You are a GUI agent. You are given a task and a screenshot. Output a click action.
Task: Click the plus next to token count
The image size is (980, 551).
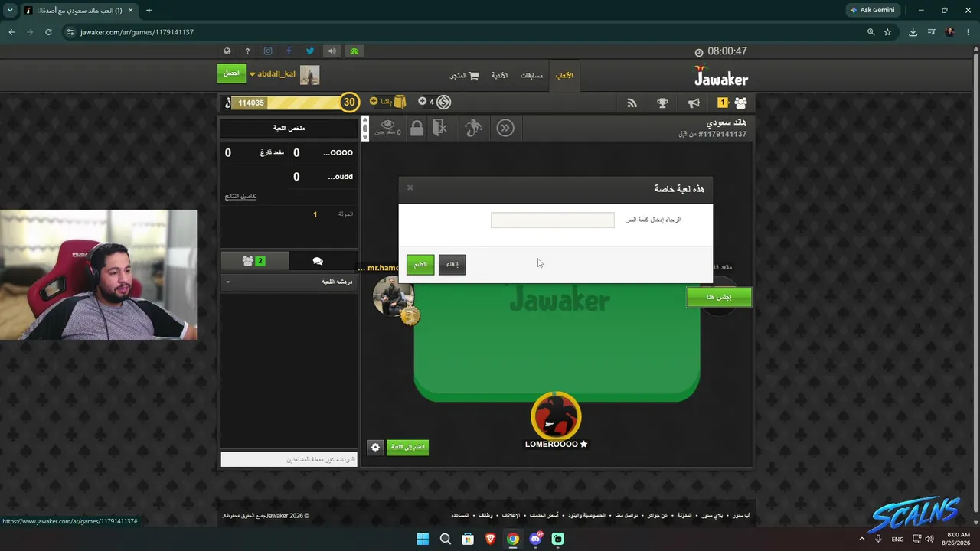(422, 101)
